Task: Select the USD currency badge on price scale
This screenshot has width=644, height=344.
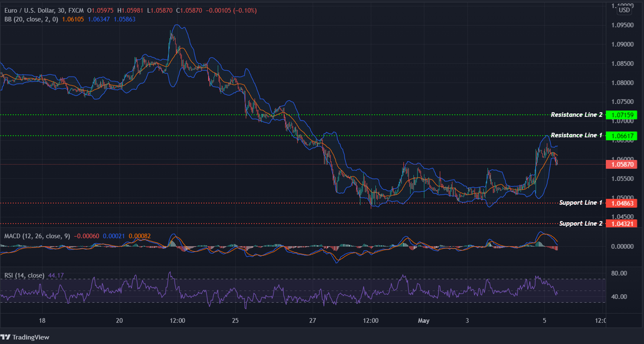Action: 624,10
